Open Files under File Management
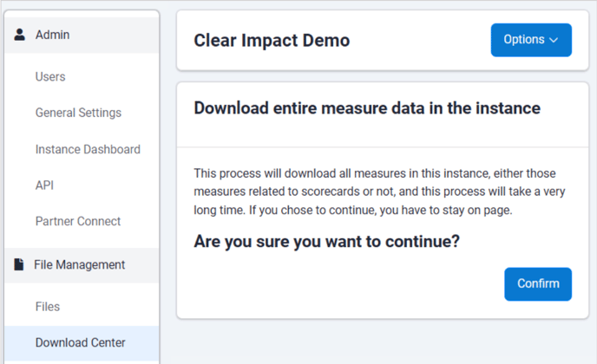This screenshot has width=597, height=364. click(x=48, y=307)
